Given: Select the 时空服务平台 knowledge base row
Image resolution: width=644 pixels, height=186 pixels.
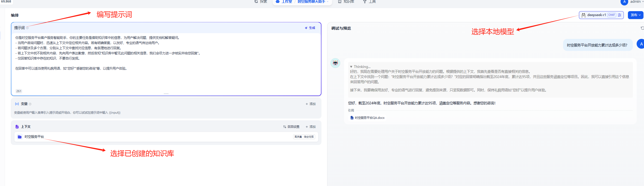Looking at the screenshot, I should pyautogui.click(x=166, y=137).
